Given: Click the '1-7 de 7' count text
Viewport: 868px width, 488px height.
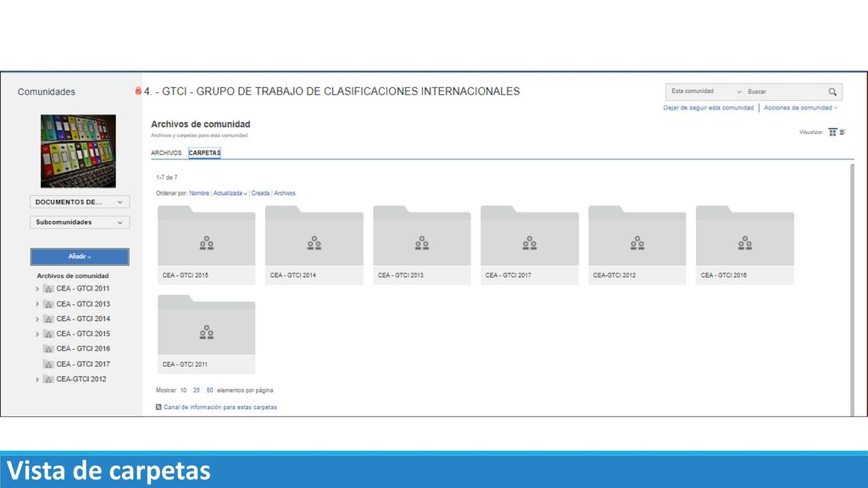Looking at the screenshot, I should click(167, 178).
